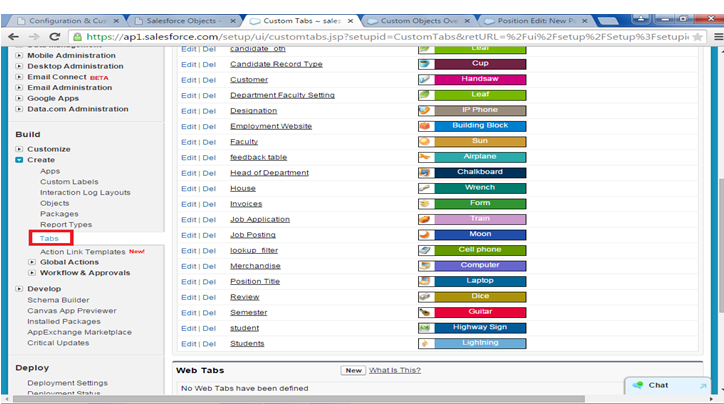Click Edit for the Faculty row
The width and height of the screenshot is (724, 404).
tap(189, 142)
